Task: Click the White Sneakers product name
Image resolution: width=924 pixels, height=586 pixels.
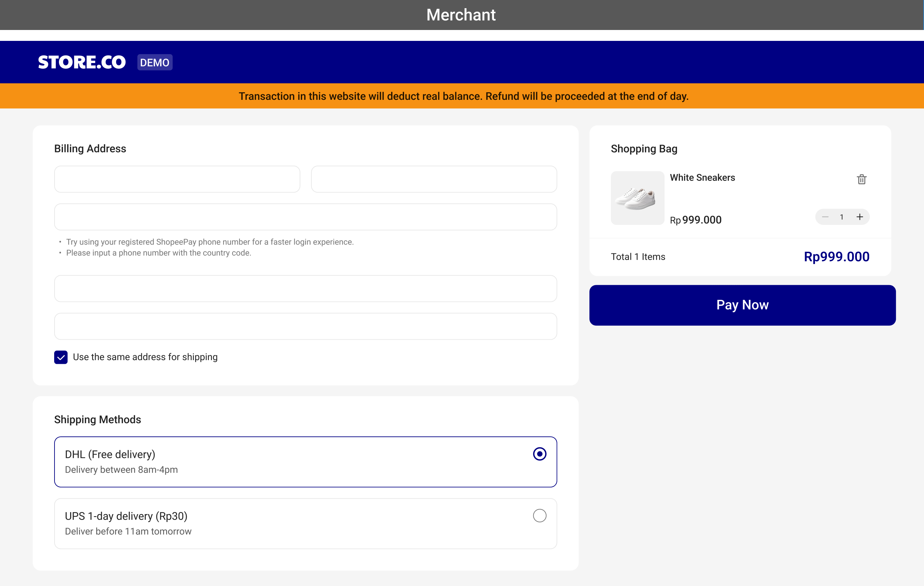Action: pos(702,177)
